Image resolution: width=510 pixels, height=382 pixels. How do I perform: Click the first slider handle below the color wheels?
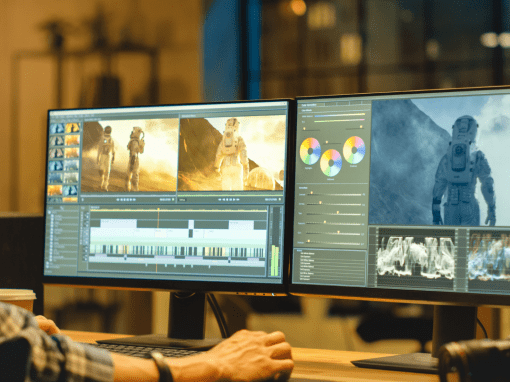[312, 193]
